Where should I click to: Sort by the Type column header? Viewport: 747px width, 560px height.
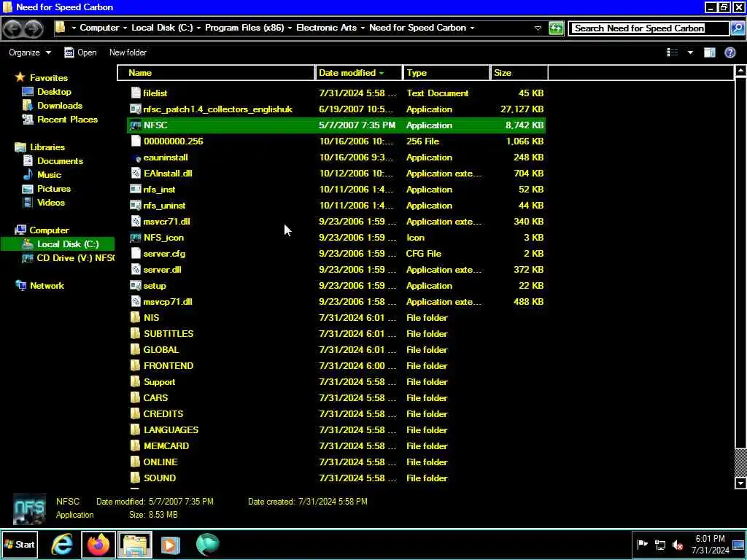pyautogui.click(x=446, y=73)
